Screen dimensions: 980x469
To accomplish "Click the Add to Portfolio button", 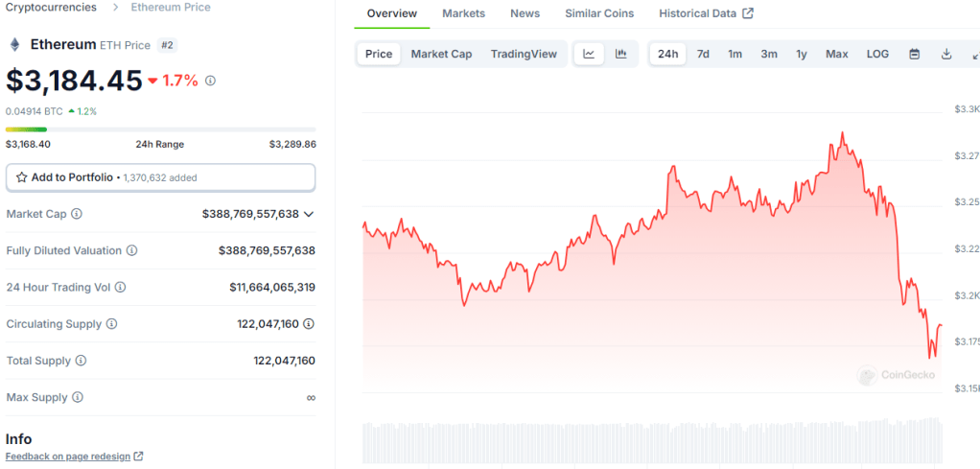I will (x=160, y=177).
